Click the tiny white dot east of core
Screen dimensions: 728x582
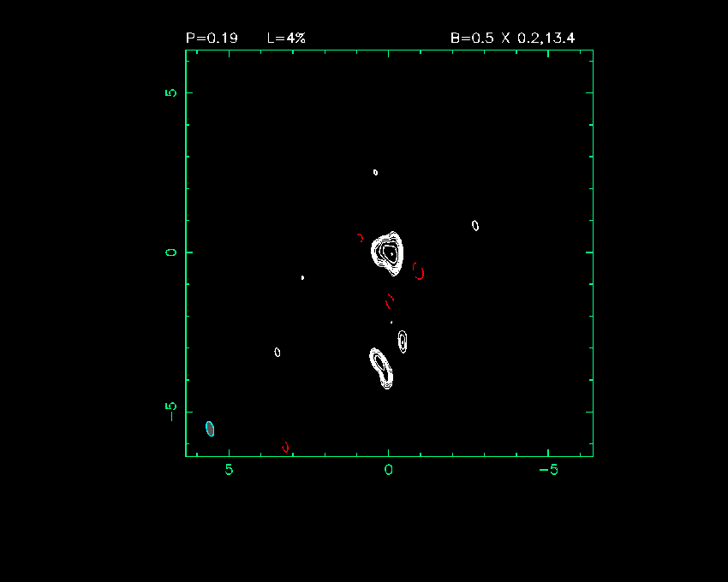pyautogui.click(x=302, y=277)
